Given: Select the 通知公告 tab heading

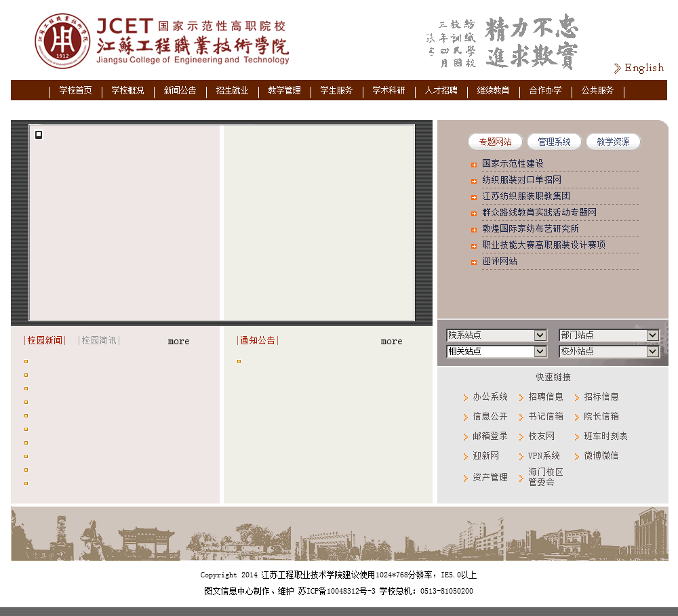Looking at the screenshot, I should click(x=257, y=341).
